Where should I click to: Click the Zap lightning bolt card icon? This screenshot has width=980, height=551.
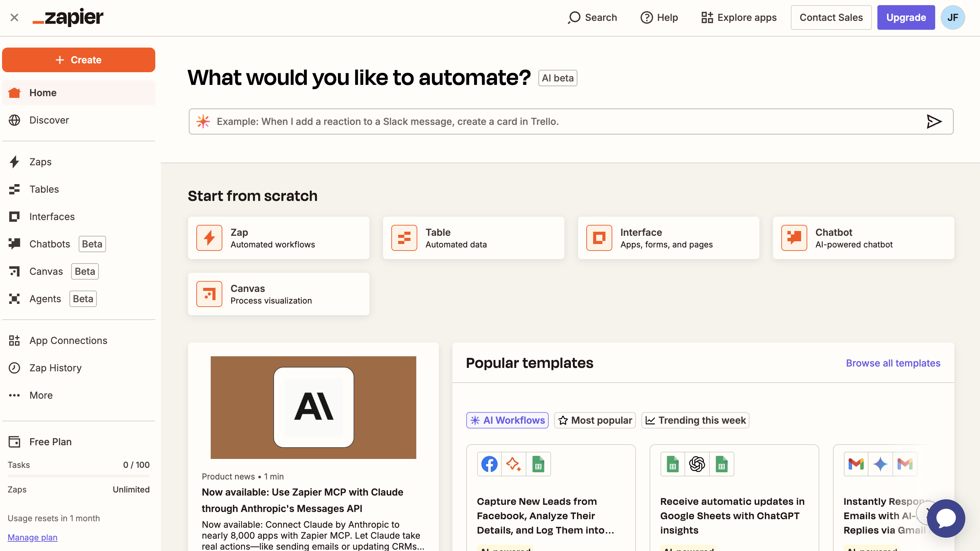pos(209,238)
